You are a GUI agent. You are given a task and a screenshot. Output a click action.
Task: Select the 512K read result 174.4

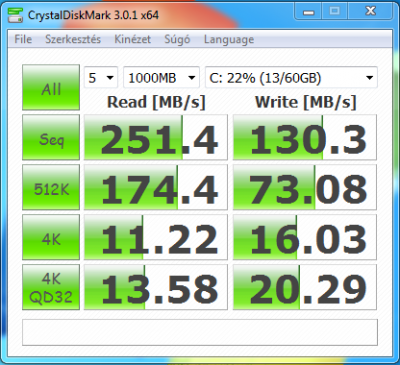pyautogui.click(x=156, y=187)
